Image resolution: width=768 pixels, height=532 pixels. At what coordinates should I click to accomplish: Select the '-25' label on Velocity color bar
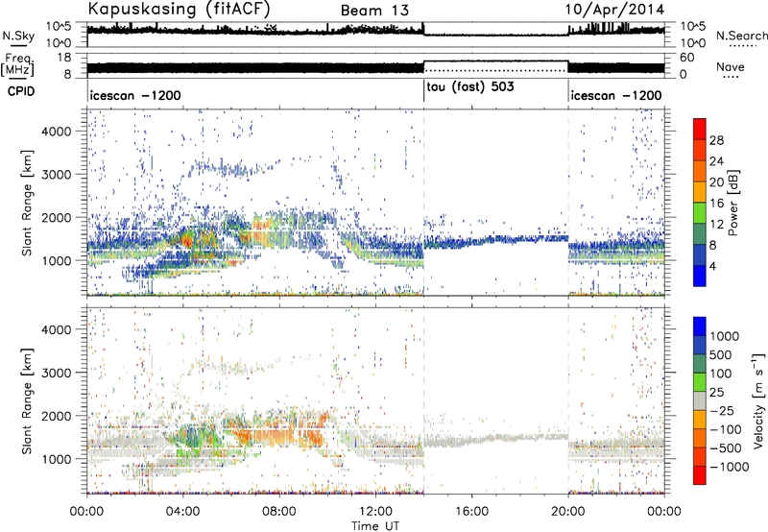(724, 410)
